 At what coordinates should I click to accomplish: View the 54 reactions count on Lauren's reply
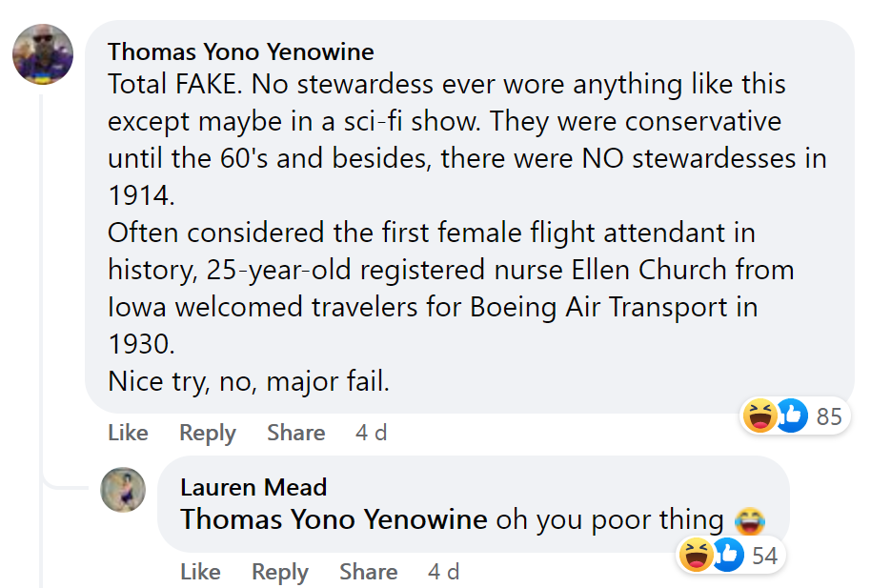[x=764, y=556]
